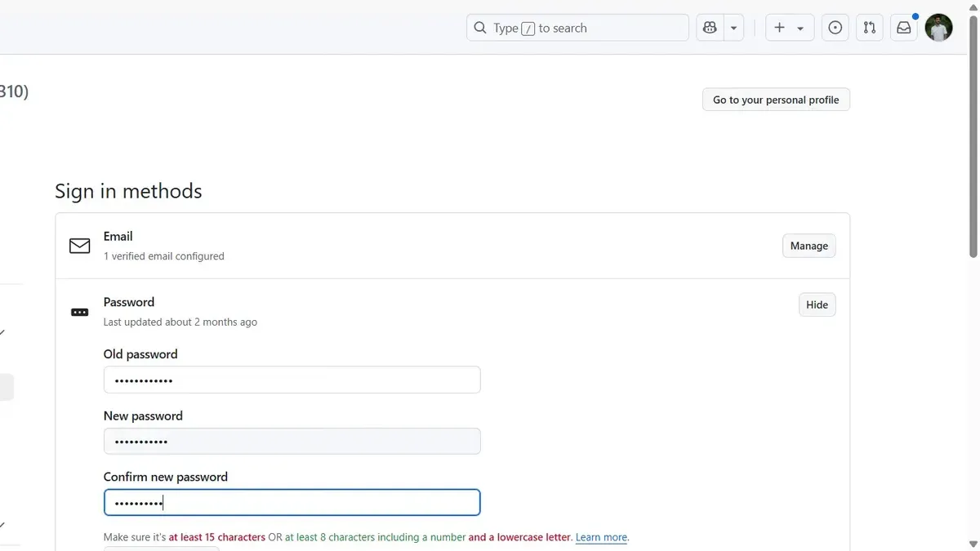Click the scrollbar up arrow
This screenshot has height=551, width=980.
(x=973, y=7)
